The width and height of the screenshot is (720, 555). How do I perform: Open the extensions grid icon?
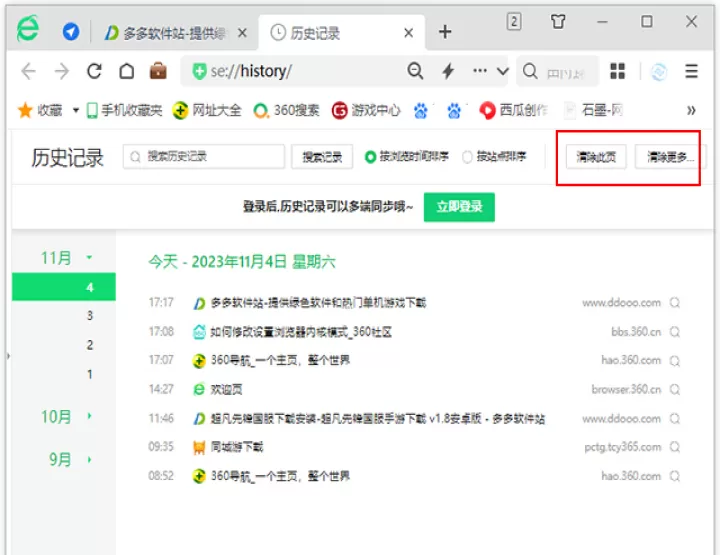coord(617,71)
